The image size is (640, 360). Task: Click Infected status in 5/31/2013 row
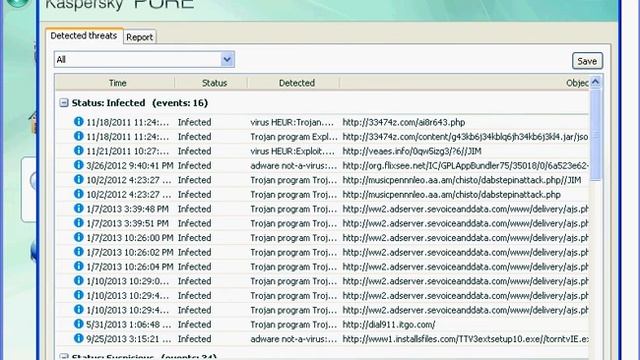pos(194,324)
